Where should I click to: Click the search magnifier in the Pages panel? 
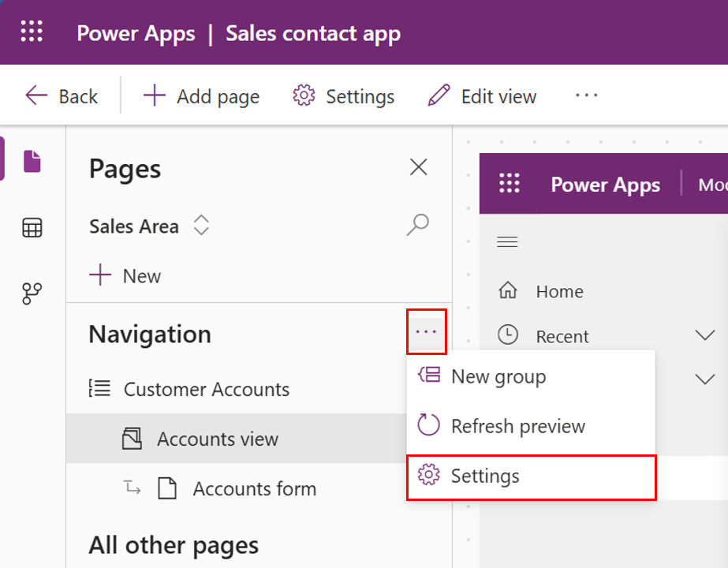point(416,226)
